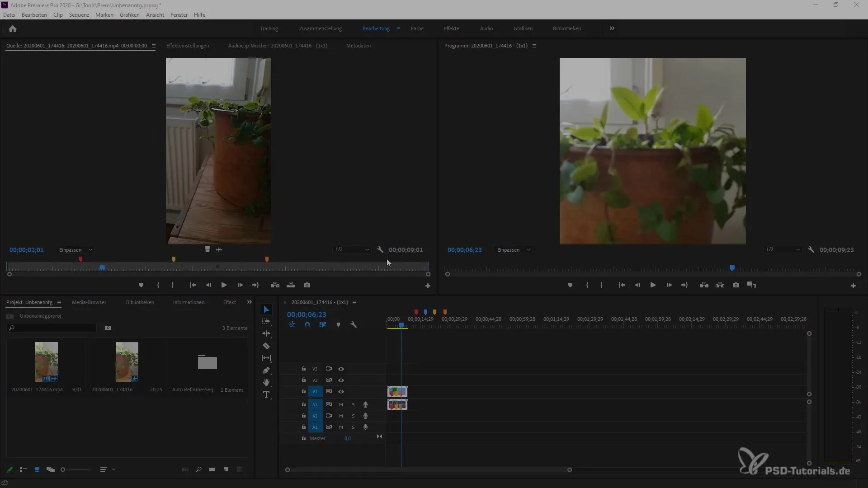Viewport: 868px width, 488px height.
Task: Play program monitor sequence
Action: pos(653,285)
